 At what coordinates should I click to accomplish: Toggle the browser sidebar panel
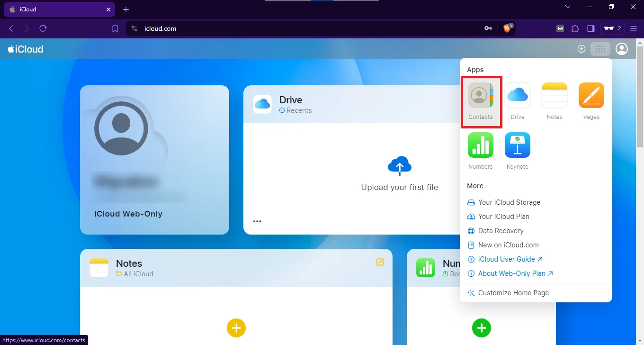tap(590, 28)
